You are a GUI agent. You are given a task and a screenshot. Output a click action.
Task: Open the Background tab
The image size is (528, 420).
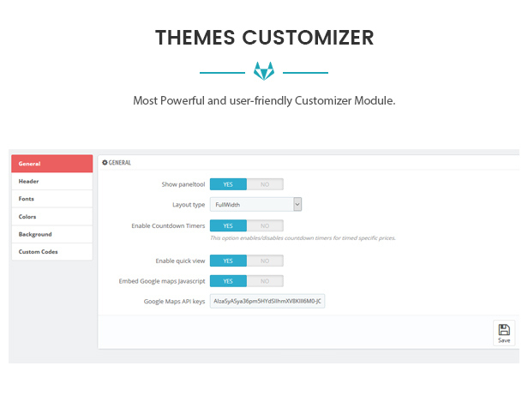click(x=51, y=234)
